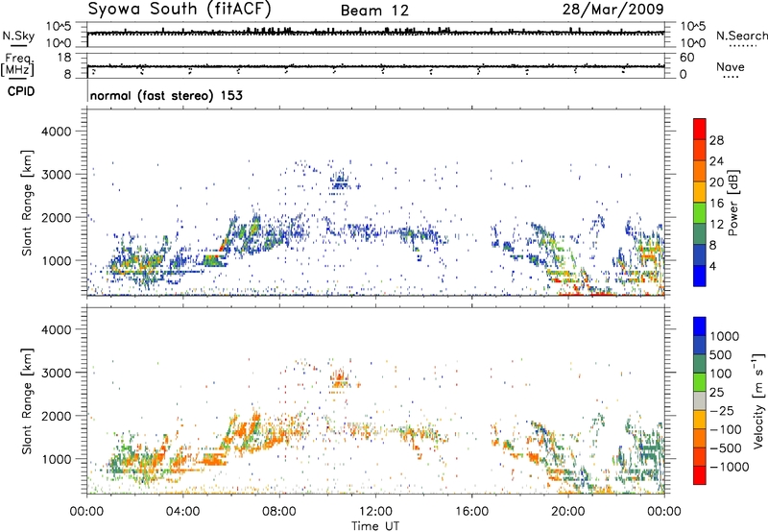This screenshot has width=768, height=532.
Task: Click the "-100" label on Velocity colorbar
Action: pos(726,429)
